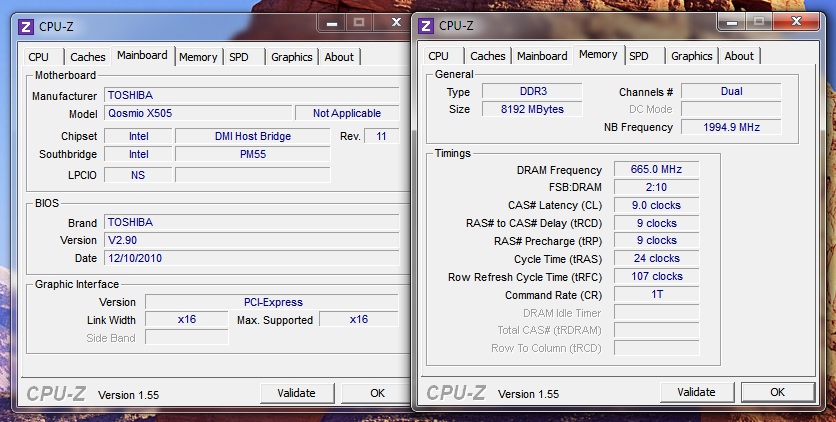Close the left CPU-Z window
836x422 pixels.
(396, 23)
